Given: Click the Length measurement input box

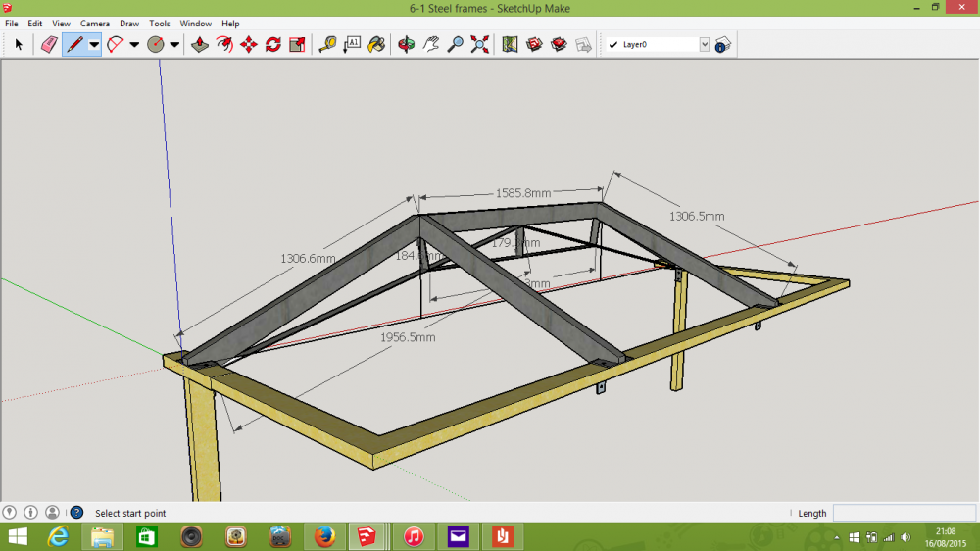Looking at the screenshot, I should (x=905, y=513).
